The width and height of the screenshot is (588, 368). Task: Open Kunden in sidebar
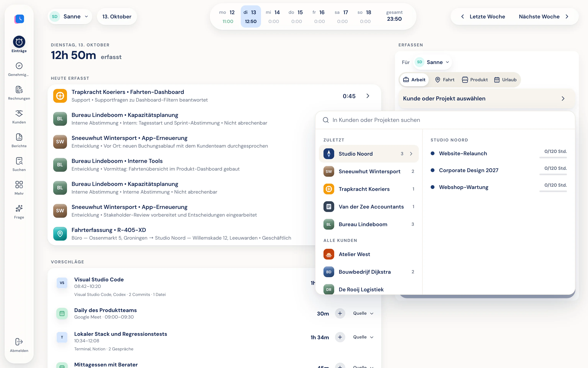(x=19, y=117)
